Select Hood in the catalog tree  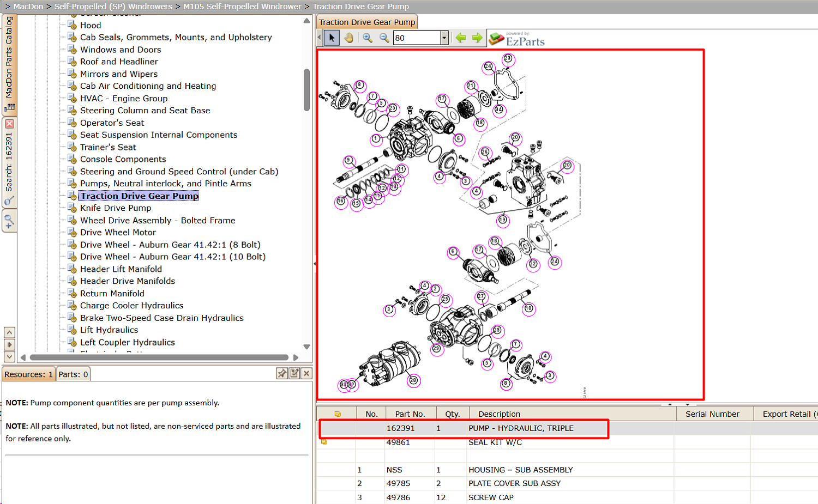(91, 25)
